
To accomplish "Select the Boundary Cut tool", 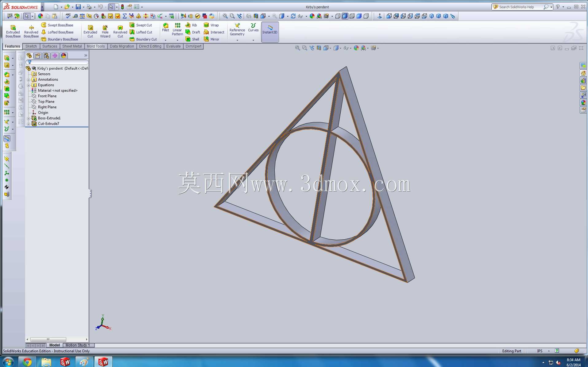I will pos(143,39).
